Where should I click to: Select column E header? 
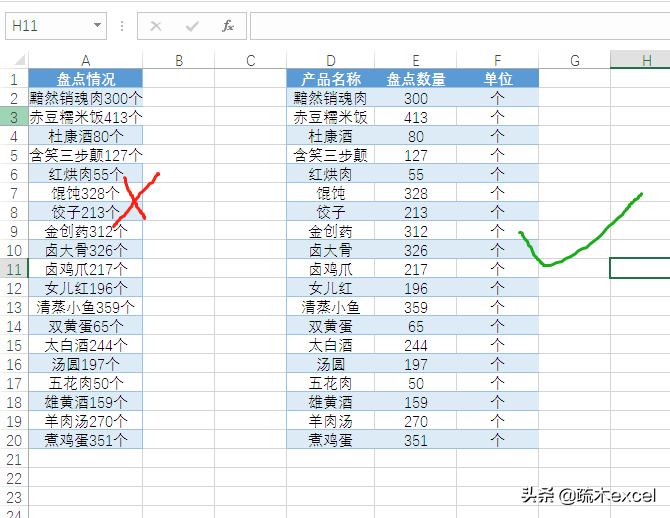tap(415, 60)
